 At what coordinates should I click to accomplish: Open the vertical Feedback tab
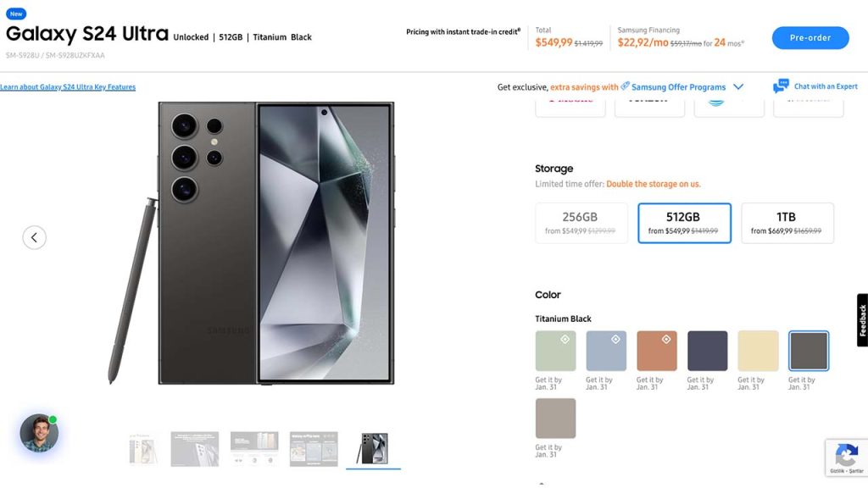point(862,320)
